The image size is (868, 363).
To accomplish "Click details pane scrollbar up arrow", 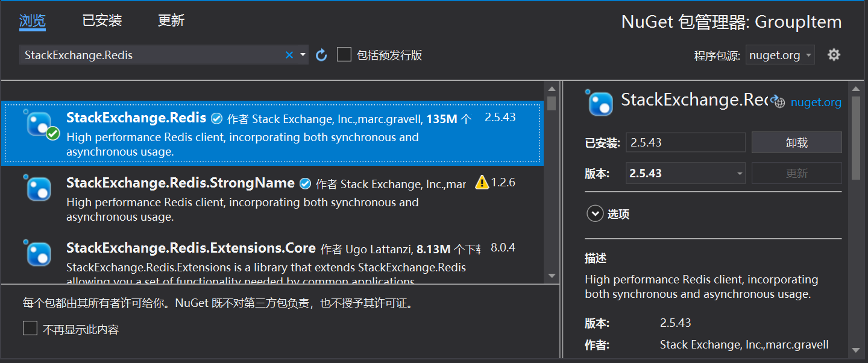I will (855, 89).
